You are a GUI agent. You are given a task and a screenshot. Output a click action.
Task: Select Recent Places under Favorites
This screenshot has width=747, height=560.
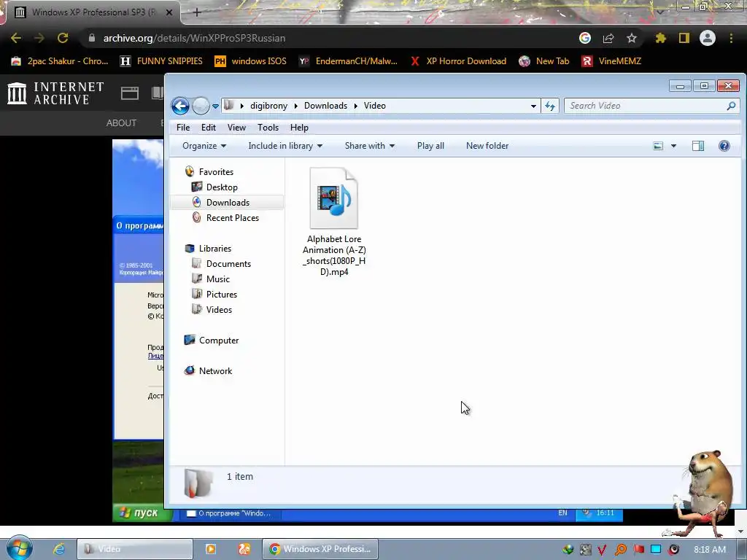(232, 217)
